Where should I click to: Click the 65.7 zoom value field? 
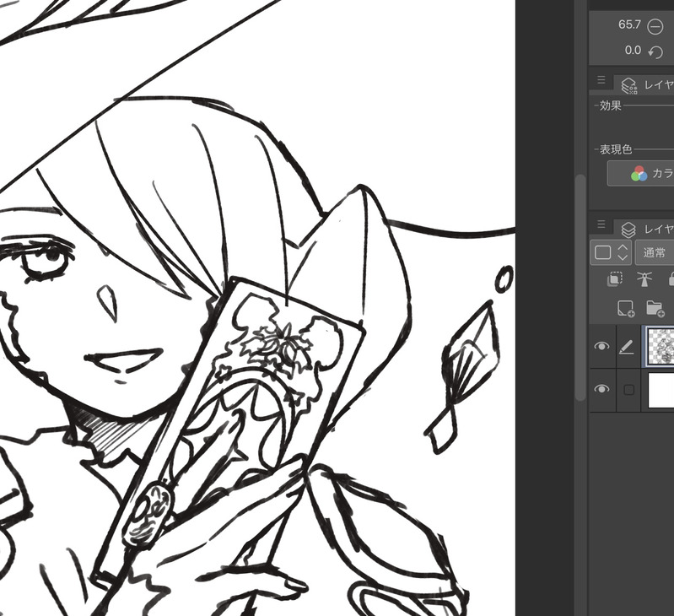pyautogui.click(x=629, y=25)
